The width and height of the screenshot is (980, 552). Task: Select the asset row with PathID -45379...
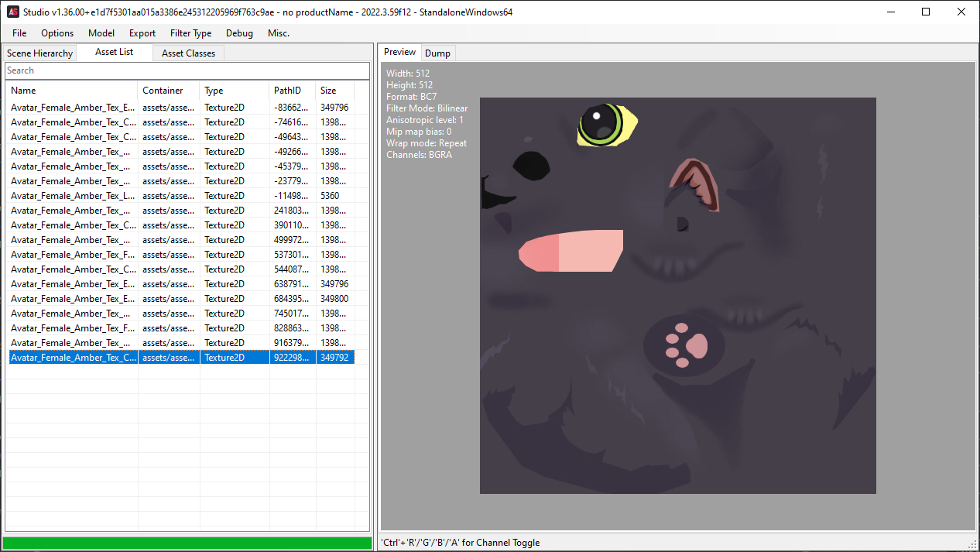pos(181,166)
